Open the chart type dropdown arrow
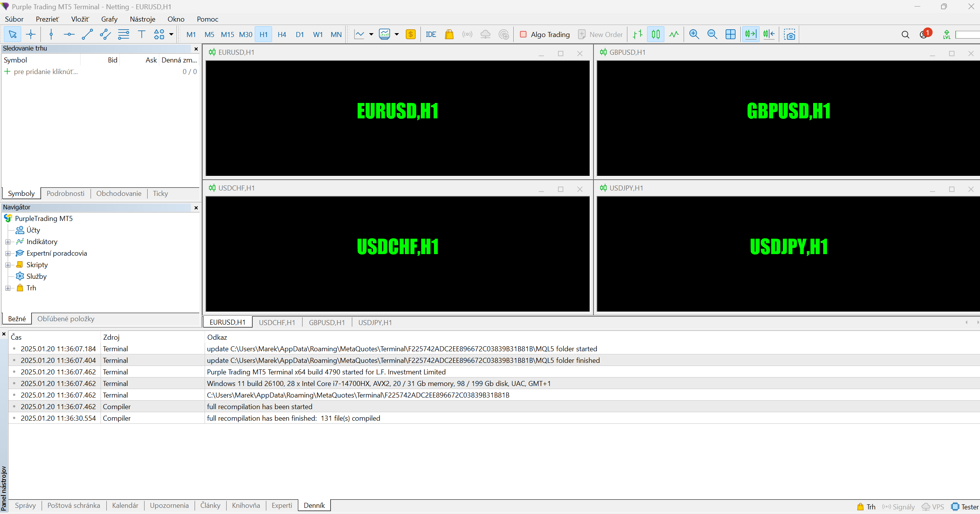Viewport: 980px width, 514px height. click(371, 34)
